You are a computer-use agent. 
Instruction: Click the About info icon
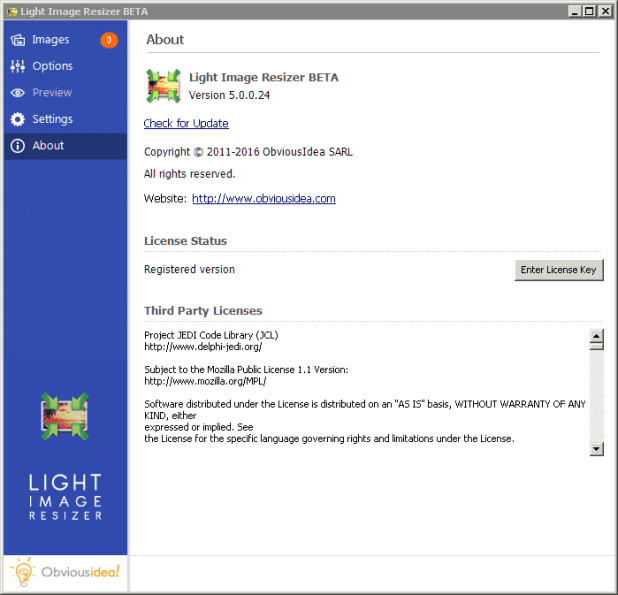click(x=18, y=146)
